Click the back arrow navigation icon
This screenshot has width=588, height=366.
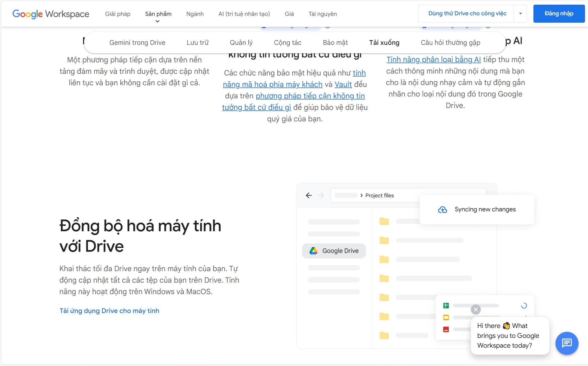[x=308, y=195]
